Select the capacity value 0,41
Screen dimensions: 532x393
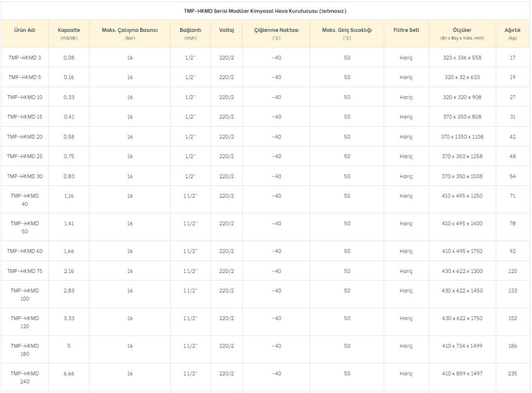69,117
